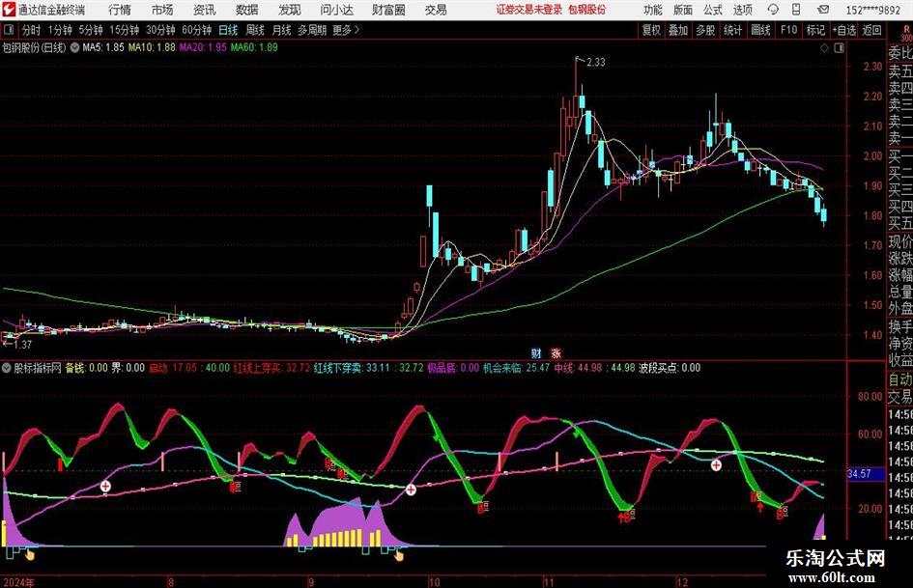Open the 画线 drawing tools
Viewport: 913px width, 588px height.
760,30
